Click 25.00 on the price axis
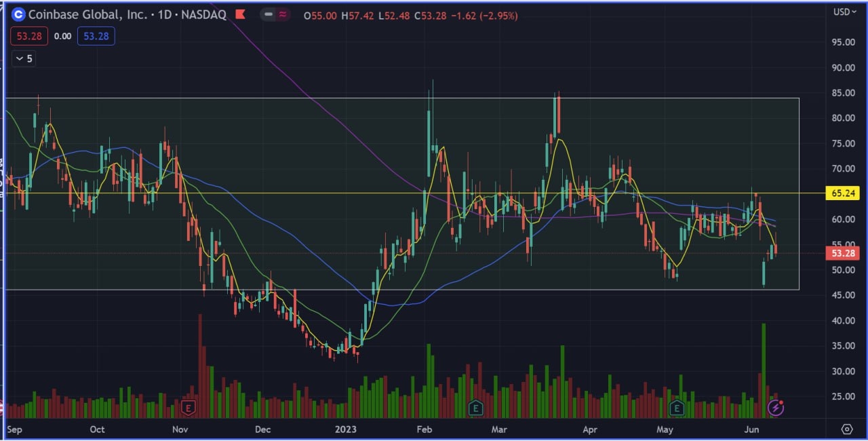This screenshot has width=868, height=441. tap(842, 396)
